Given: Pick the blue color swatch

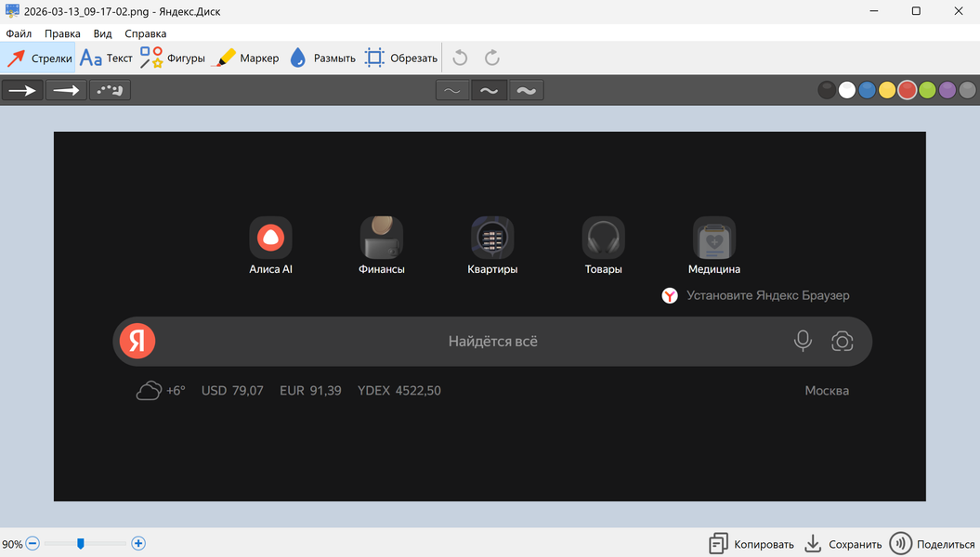Looking at the screenshot, I should tap(867, 91).
